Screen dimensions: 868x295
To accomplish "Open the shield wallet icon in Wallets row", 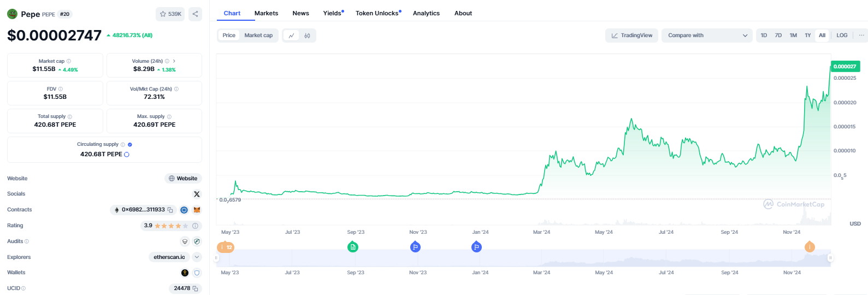I will (197, 273).
